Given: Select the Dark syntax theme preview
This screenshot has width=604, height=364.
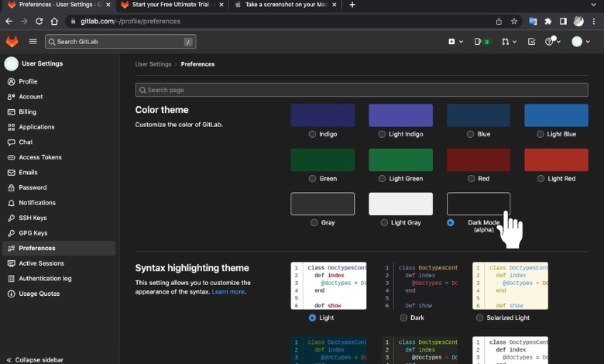Looking at the screenshot, I should [x=420, y=286].
